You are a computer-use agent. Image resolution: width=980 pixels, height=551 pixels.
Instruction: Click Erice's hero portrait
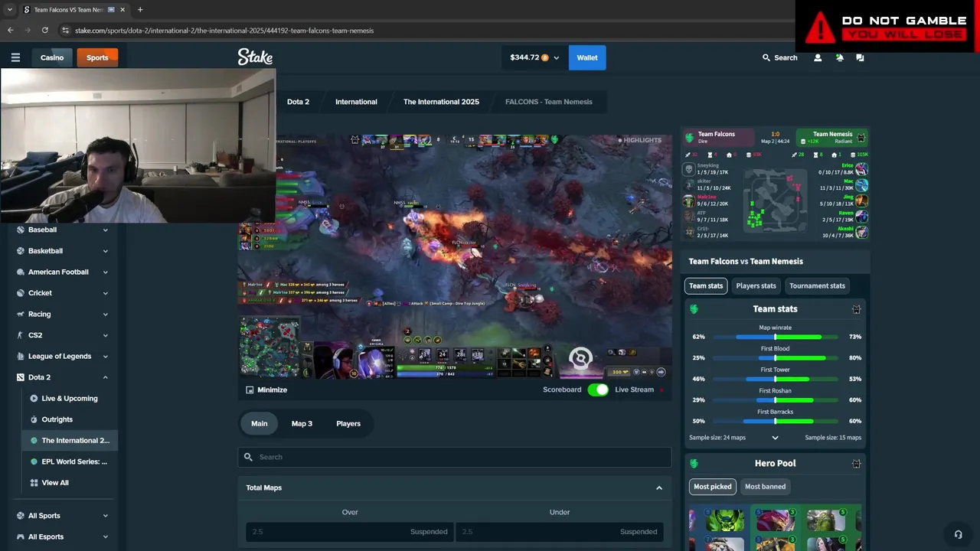click(x=862, y=169)
